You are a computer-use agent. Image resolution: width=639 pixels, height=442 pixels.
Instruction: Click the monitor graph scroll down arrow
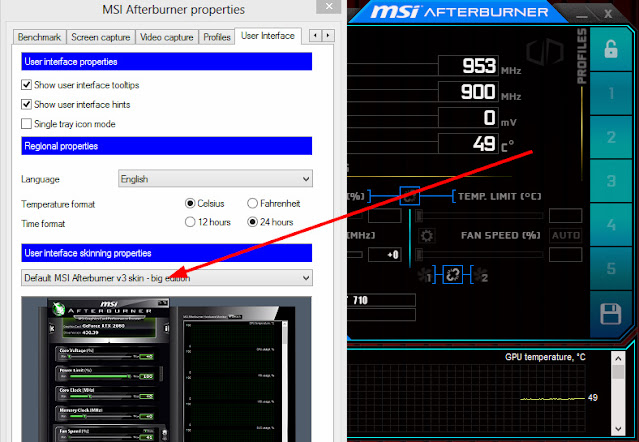[x=618, y=429]
